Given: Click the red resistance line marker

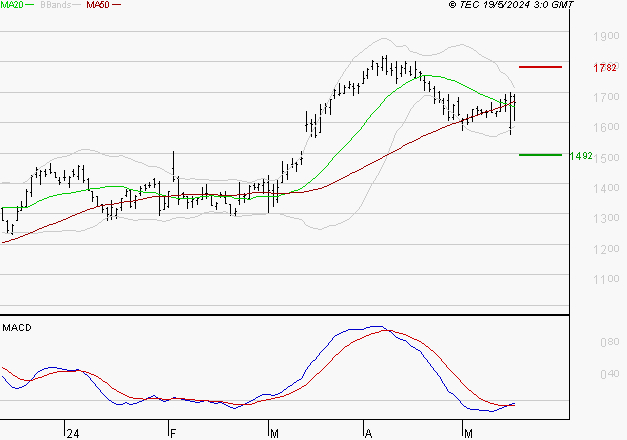Looking at the screenshot, I should [x=540, y=67].
